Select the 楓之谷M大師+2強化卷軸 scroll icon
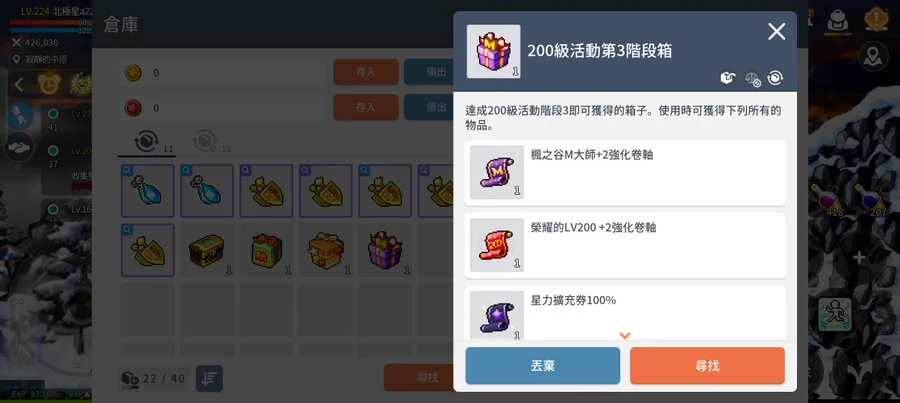Viewport: 900px width, 403px height. 497,172
